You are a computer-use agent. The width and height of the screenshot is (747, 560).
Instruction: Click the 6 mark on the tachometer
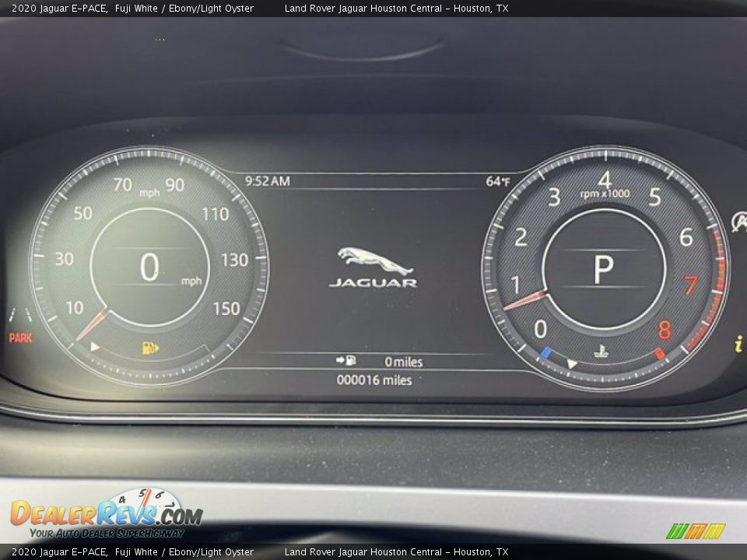[686, 236]
